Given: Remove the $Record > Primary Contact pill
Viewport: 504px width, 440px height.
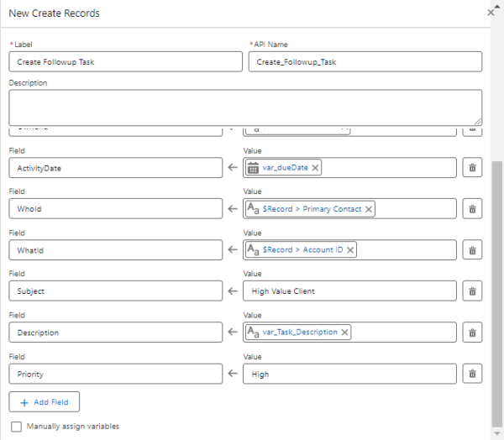Looking at the screenshot, I should [369, 209].
